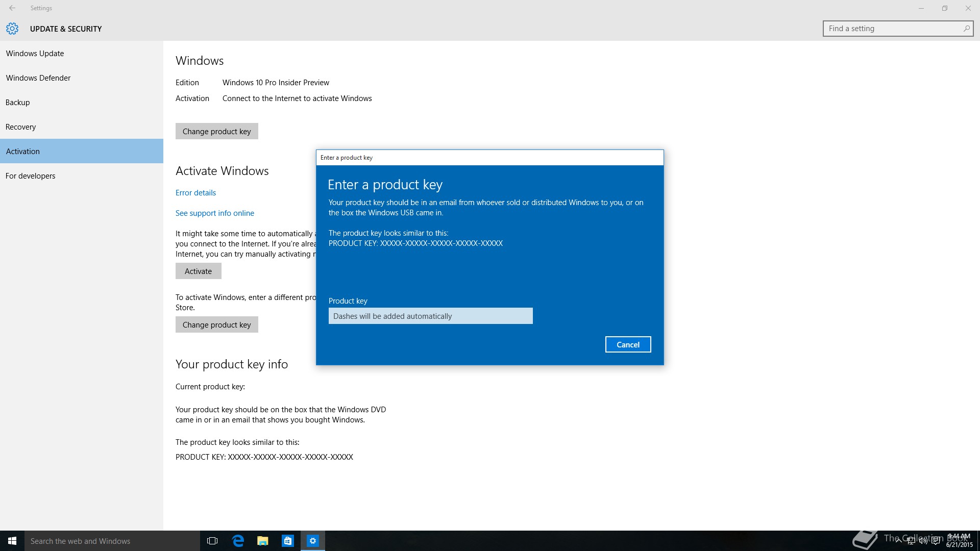Select Windows Update in sidebar
Image resolution: width=980 pixels, height=551 pixels.
[x=82, y=54]
